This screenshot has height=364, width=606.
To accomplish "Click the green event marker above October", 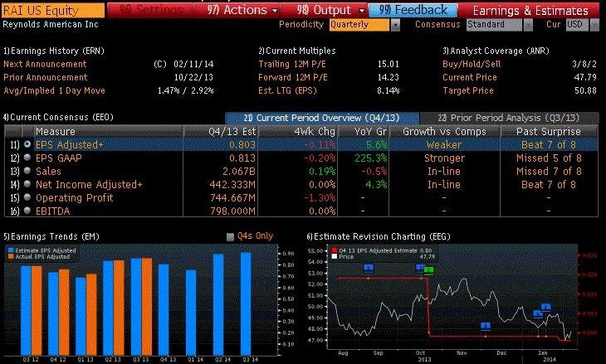I will (429, 270).
